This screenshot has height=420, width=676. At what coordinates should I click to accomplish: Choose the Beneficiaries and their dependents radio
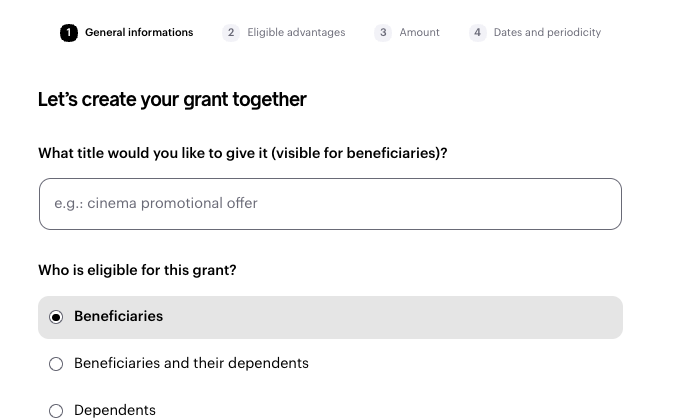[56, 364]
